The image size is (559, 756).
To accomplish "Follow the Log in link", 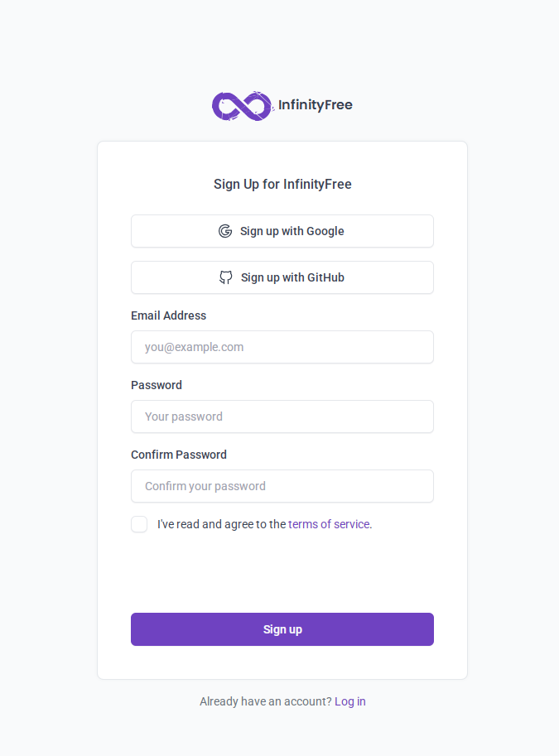I will coord(350,701).
